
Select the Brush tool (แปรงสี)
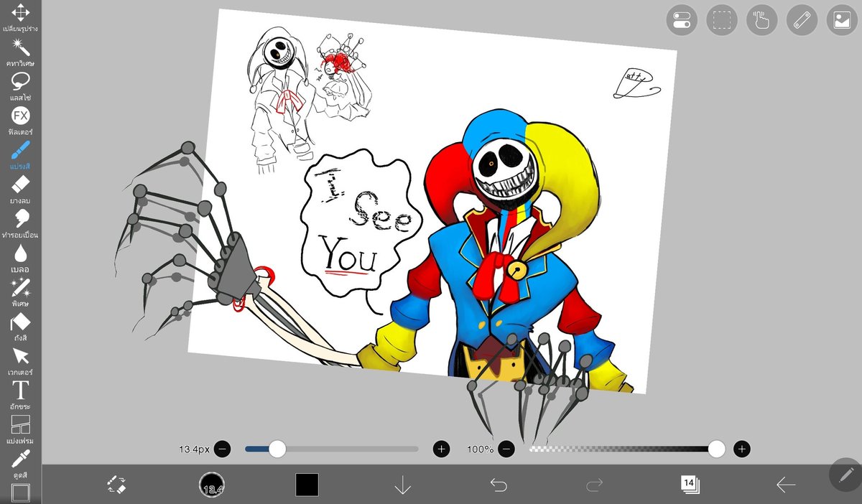(x=20, y=155)
